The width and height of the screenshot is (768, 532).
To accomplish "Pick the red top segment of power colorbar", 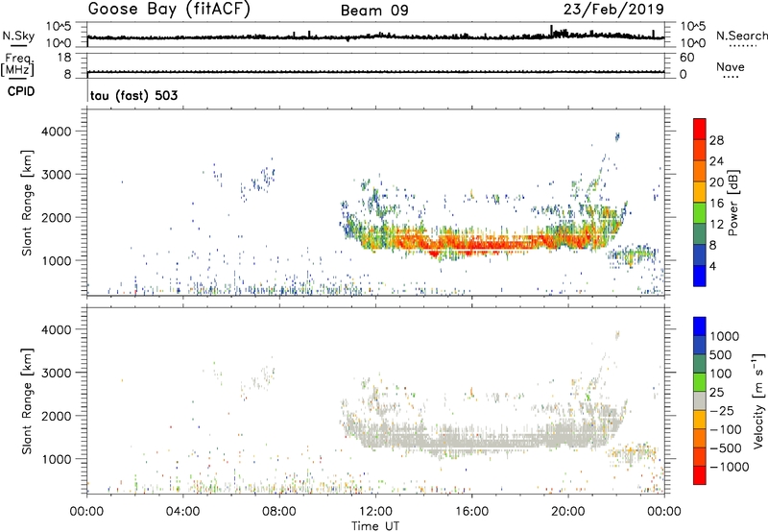I will pos(700,130).
